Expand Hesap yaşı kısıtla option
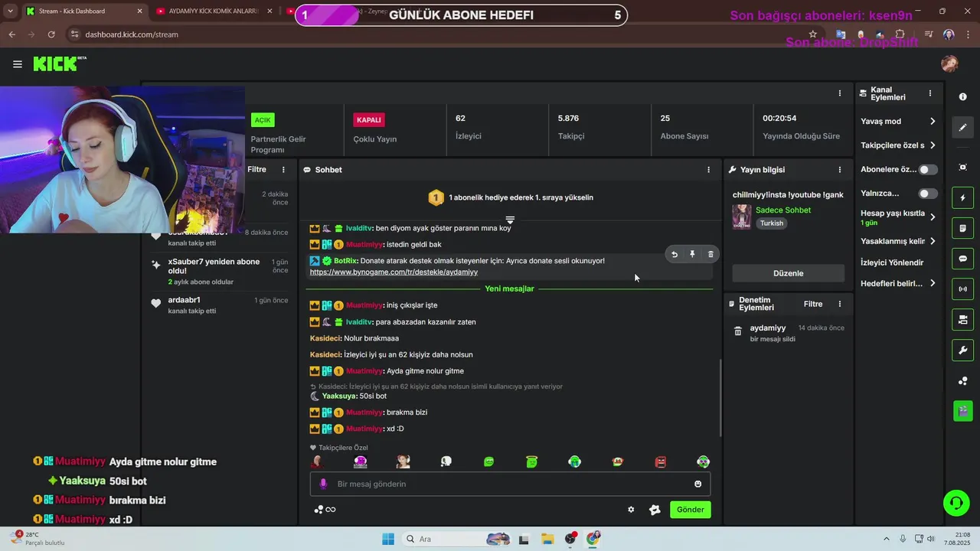The image size is (980, 551). (x=898, y=217)
